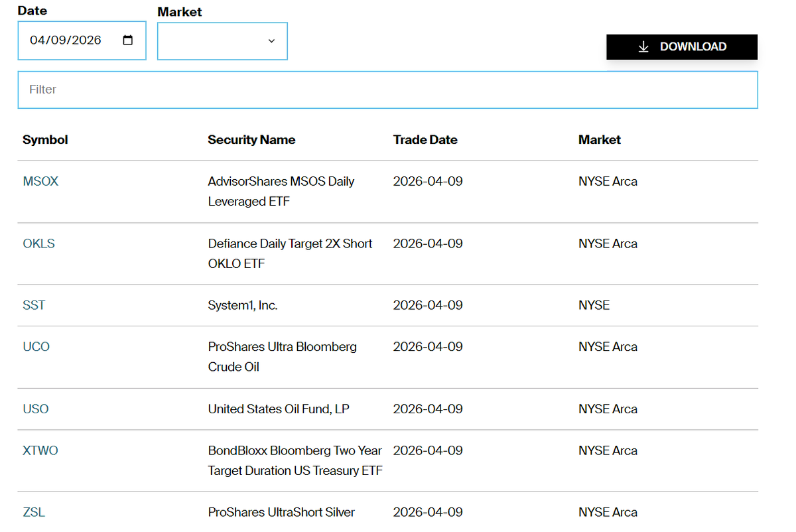796x532 pixels.
Task: Click NYSE Arca in the OKLS row
Action: (608, 243)
